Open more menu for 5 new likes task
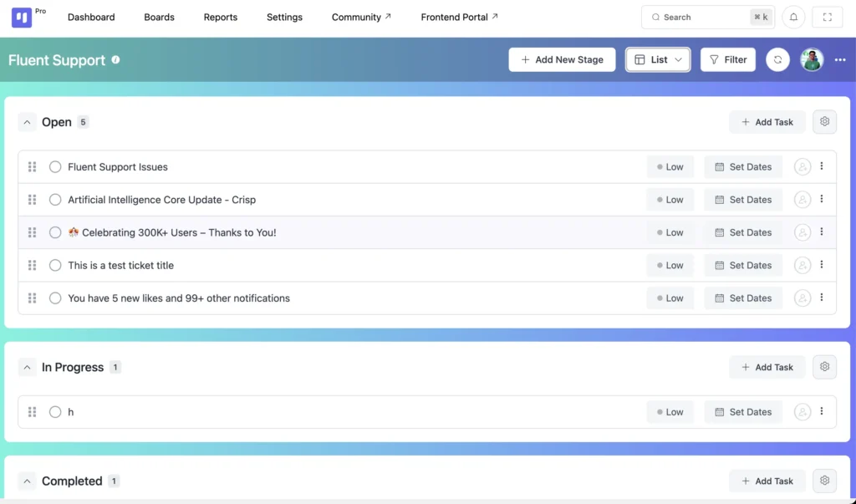Image resolution: width=856 pixels, height=504 pixels. [x=822, y=297]
